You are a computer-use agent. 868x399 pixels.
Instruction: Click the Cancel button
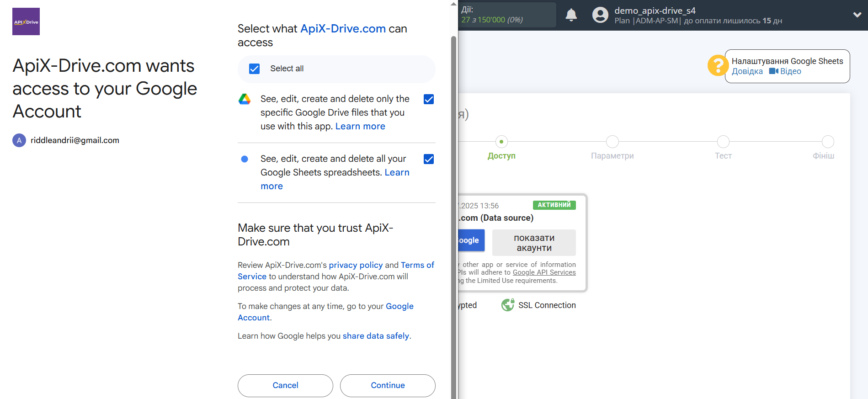285,385
